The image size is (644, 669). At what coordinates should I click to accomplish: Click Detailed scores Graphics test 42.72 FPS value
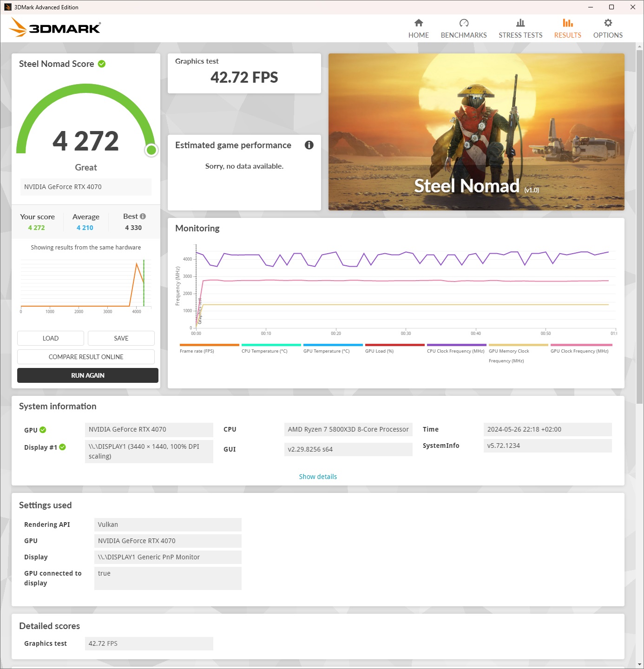149,643
